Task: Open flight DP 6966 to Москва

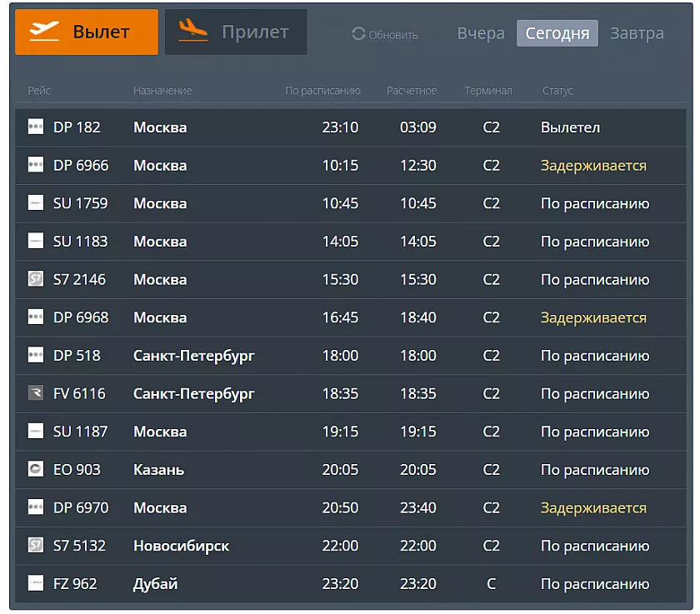Action: pos(81,166)
